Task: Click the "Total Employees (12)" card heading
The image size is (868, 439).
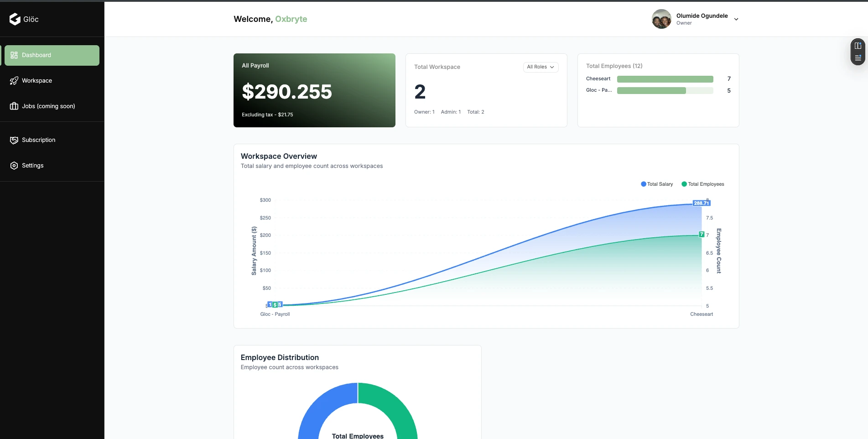Action: 614,66
